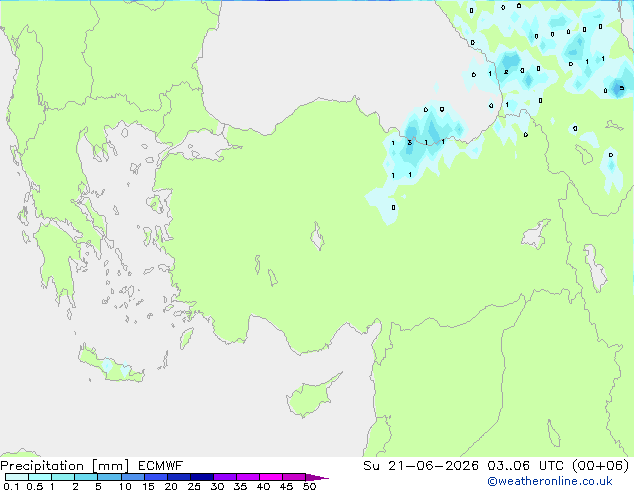Click the legend scale label "30"
Image resolution: width=634 pixels, height=490 pixels.
217,486
